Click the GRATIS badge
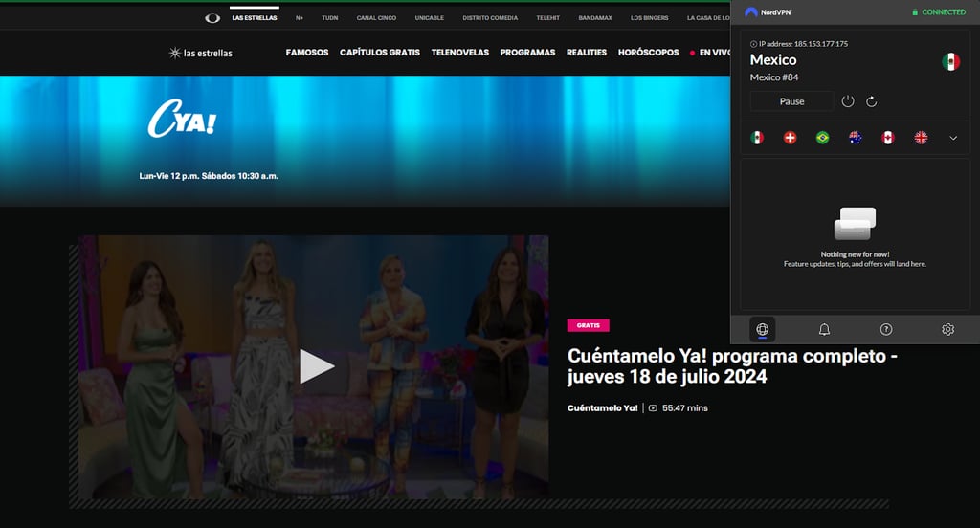Image resolution: width=980 pixels, height=528 pixels. [x=589, y=325]
